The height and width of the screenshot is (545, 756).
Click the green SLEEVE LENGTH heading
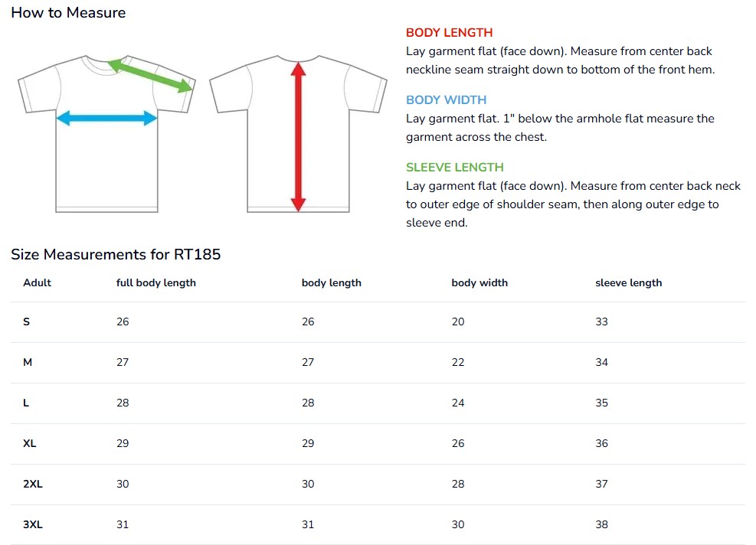tap(454, 168)
